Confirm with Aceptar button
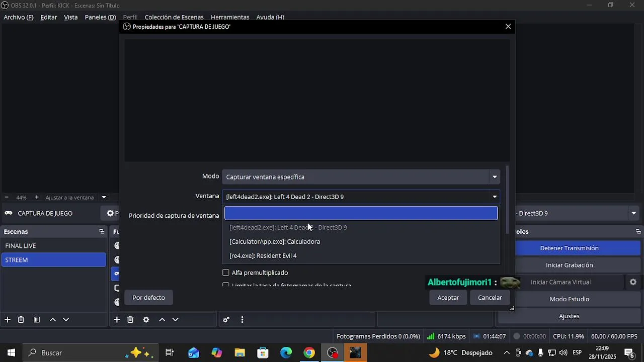 tap(448, 298)
